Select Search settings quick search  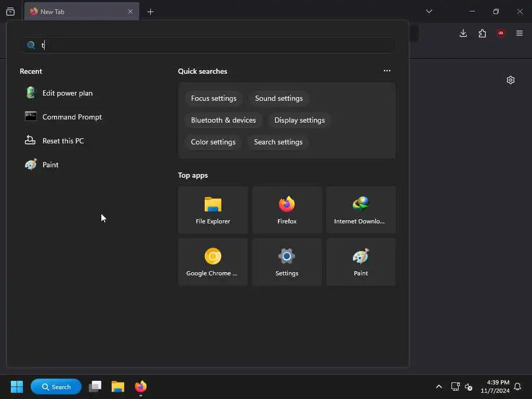(278, 142)
